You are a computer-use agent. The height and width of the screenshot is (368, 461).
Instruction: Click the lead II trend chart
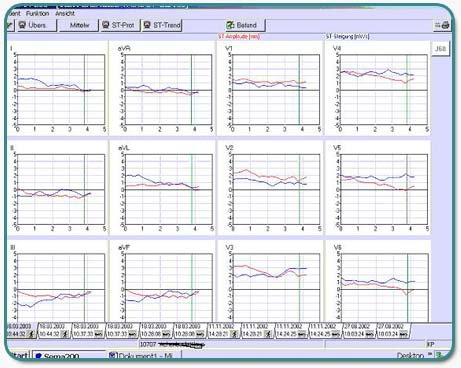coord(61,189)
